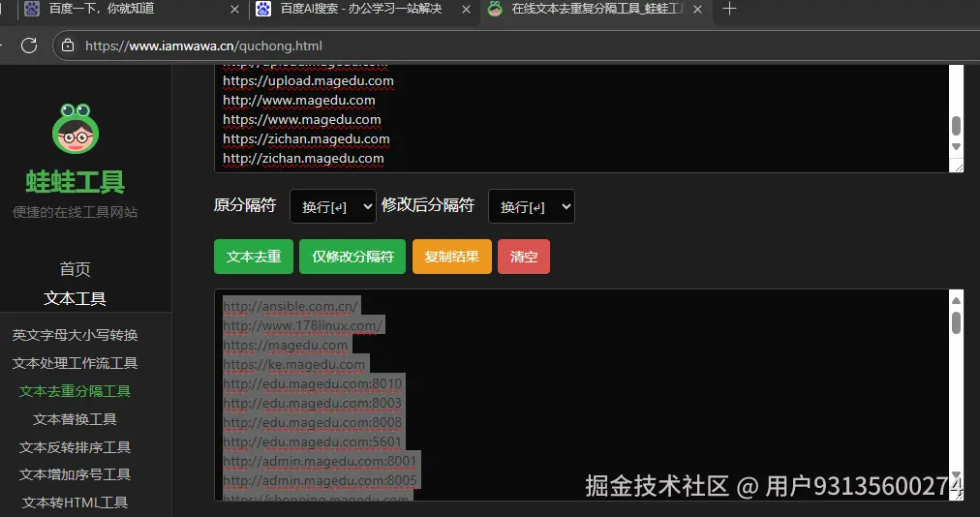Click result line https://magedu.com
The height and width of the screenshot is (517, 980).
coord(285,345)
